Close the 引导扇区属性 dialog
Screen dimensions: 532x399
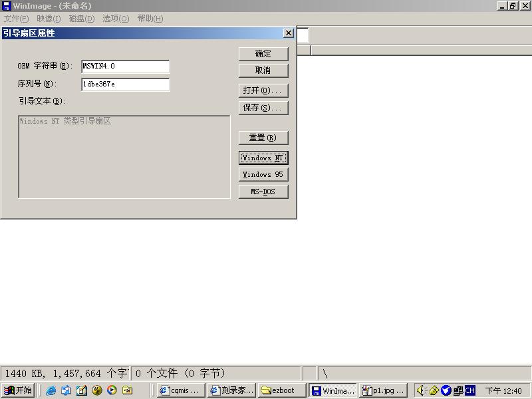(x=288, y=33)
